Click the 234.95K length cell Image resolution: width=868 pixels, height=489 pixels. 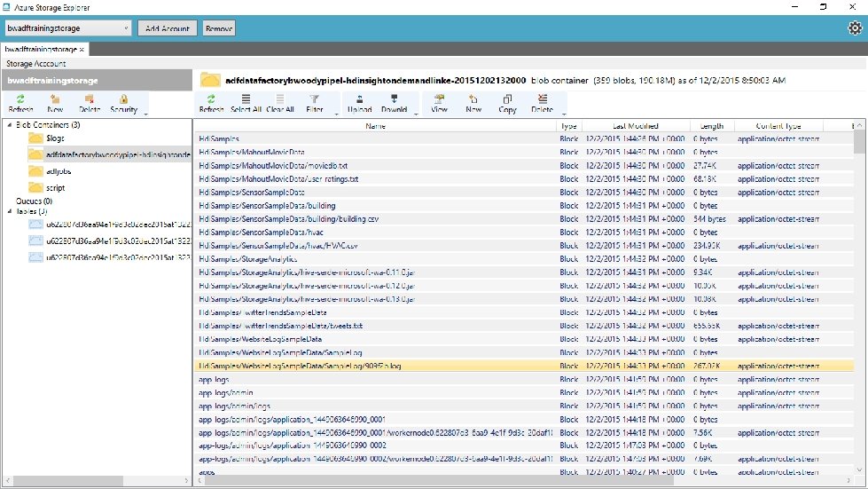coord(707,245)
